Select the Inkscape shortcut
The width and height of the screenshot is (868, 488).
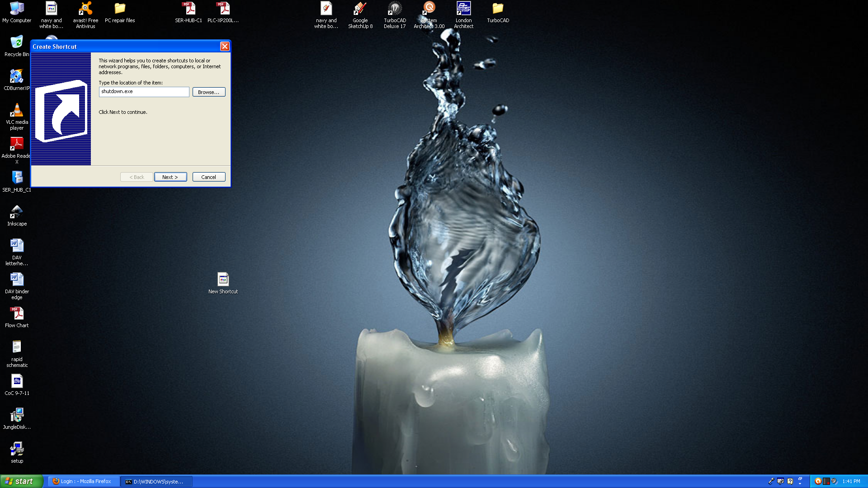click(x=17, y=216)
